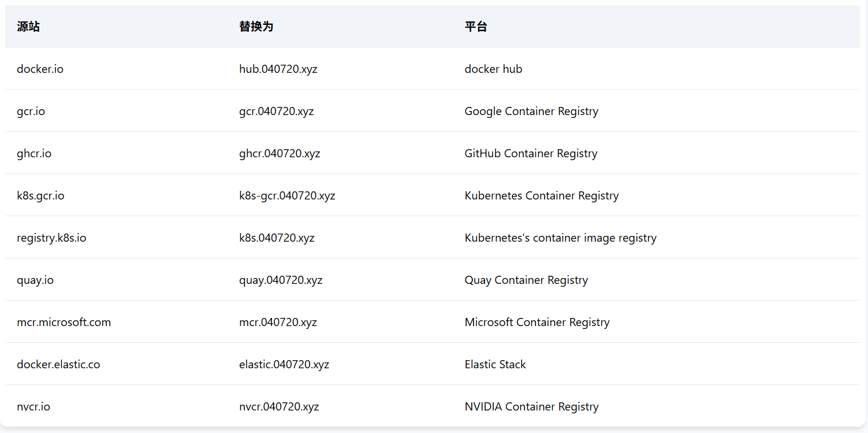Select the docker.io source cell
This screenshot has width=868, height=433.
coord(40,69)
